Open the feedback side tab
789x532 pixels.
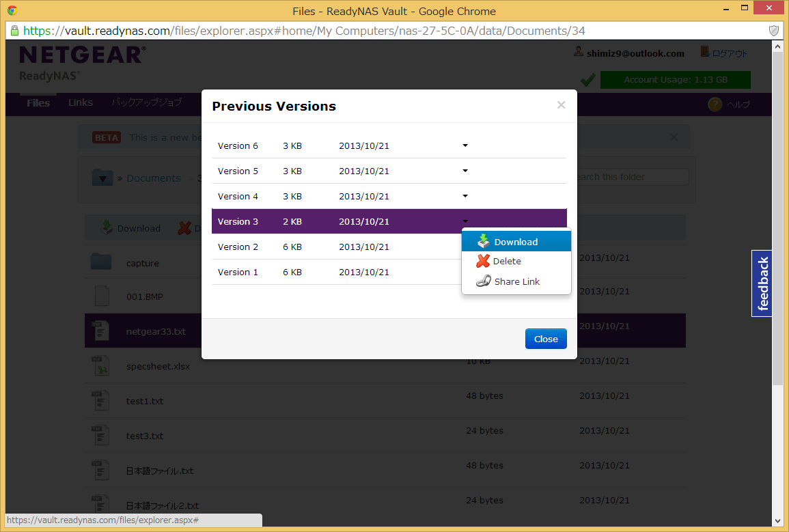[x=762, y=283]
